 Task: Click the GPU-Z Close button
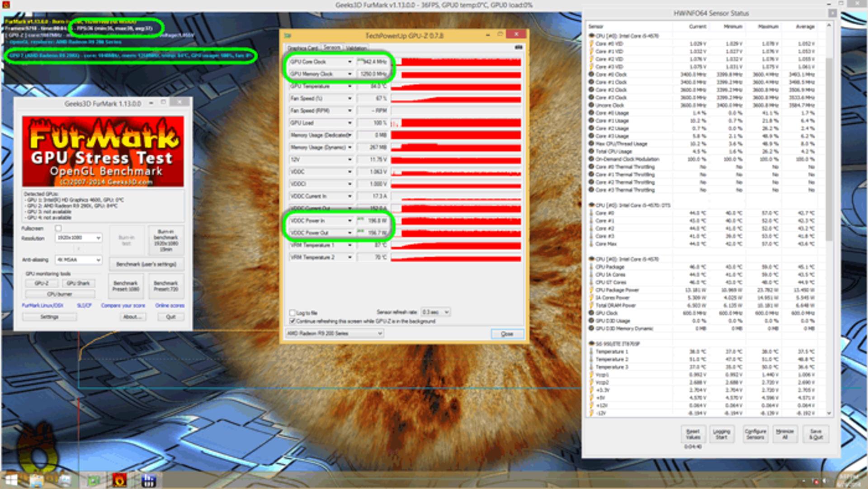[x=507, y=333]
